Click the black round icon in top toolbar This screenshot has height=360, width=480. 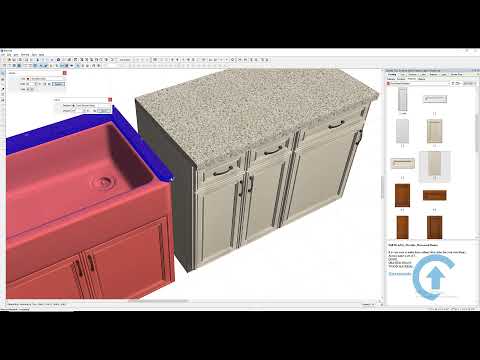point(58,60)
